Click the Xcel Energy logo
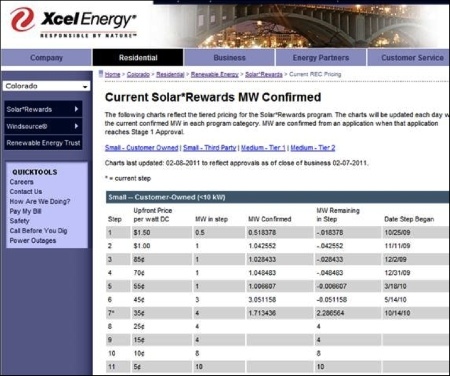This screenshot has height=376, width=450. pos(73,22)
